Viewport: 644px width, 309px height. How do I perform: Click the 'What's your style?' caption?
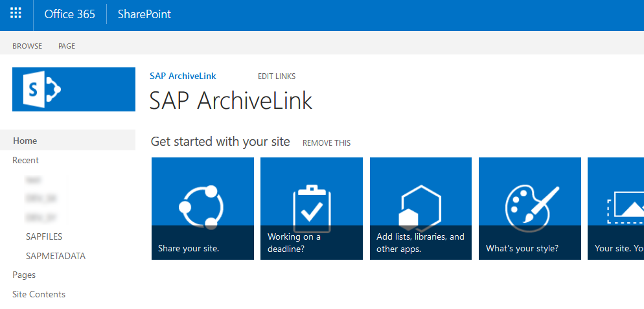click(x=522, y=249)
